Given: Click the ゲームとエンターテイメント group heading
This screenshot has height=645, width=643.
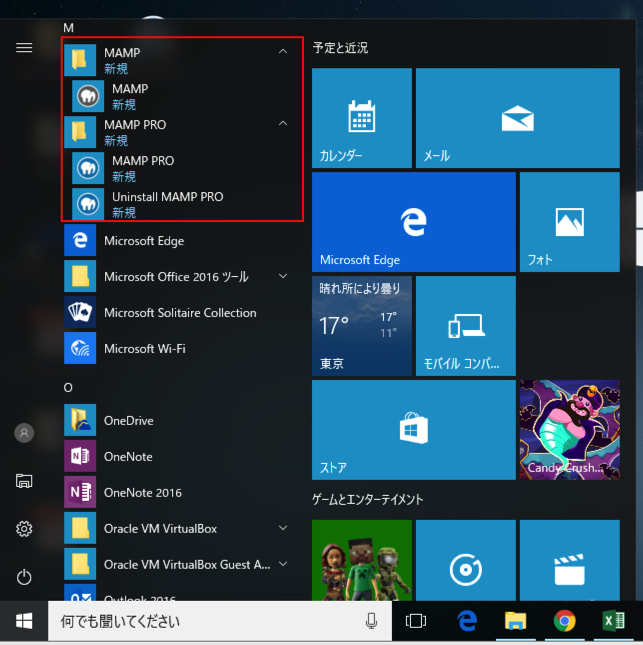Looking at the screenshot, I should [367, 499].
